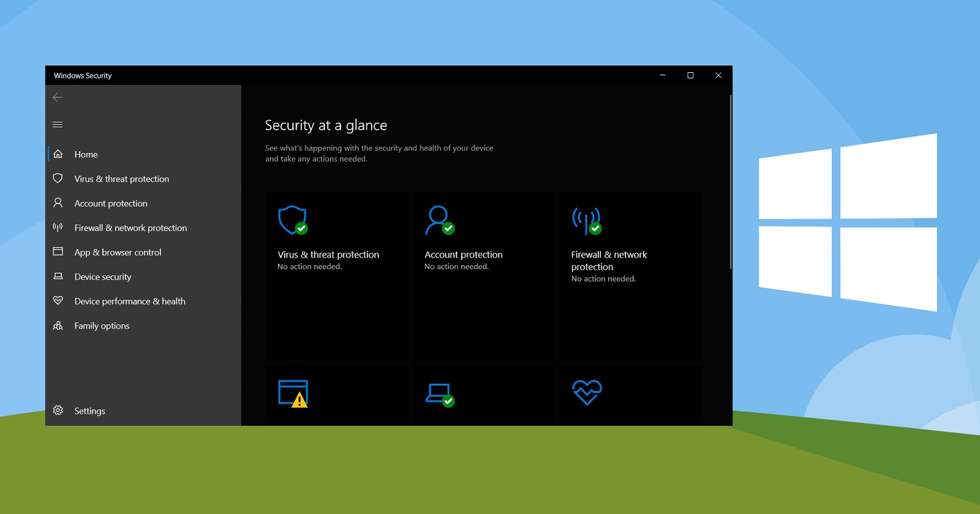980x514 pixels.
Task: Click the vertical scrollbar on the right
Action: point(730,182)
